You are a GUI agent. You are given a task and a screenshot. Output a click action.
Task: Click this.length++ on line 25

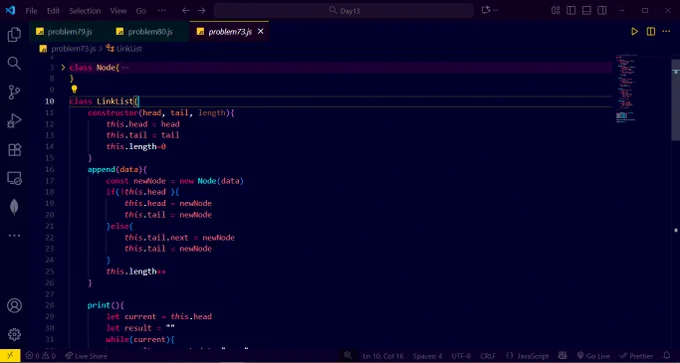(136, 271)
